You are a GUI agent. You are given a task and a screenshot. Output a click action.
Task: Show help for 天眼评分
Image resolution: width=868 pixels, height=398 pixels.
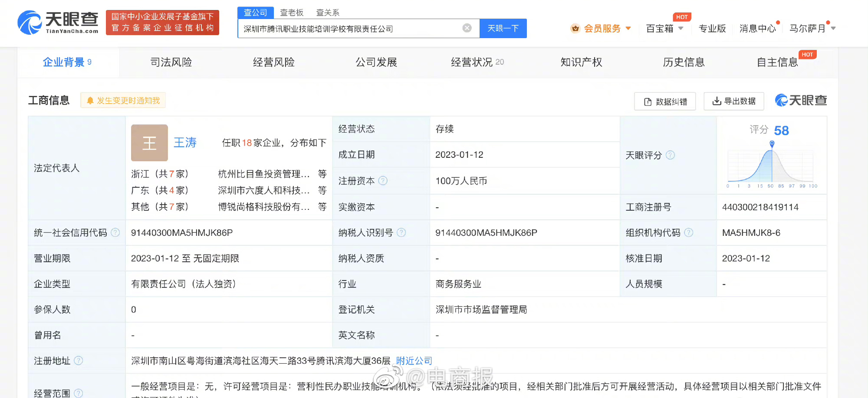[671, 155]
